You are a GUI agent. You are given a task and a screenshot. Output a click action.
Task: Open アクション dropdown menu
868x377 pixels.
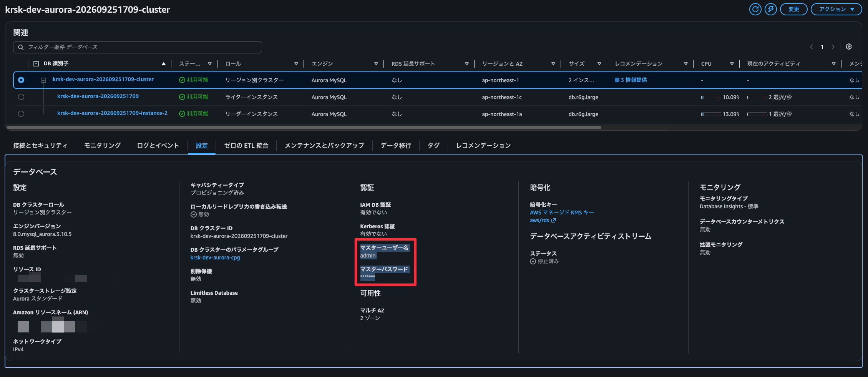point(836,9)
